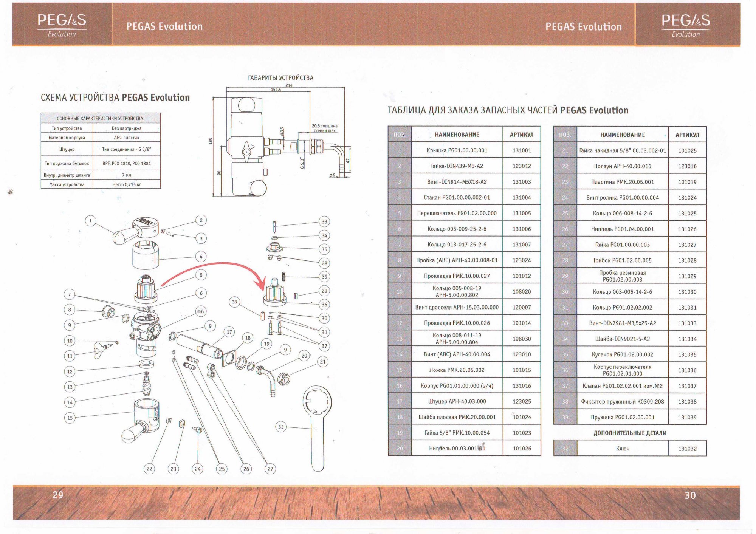Image resolution: width=756 pixels, height=534 pixels.
Task: Click the 'АРТИКУЛ' header in the right table
Action: tap(687, 135)
